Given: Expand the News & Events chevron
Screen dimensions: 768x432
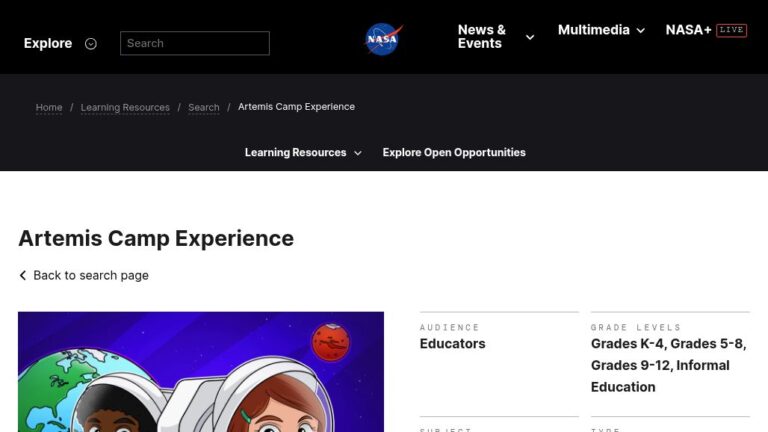Looking at the screenshot, I should (530, 37).
